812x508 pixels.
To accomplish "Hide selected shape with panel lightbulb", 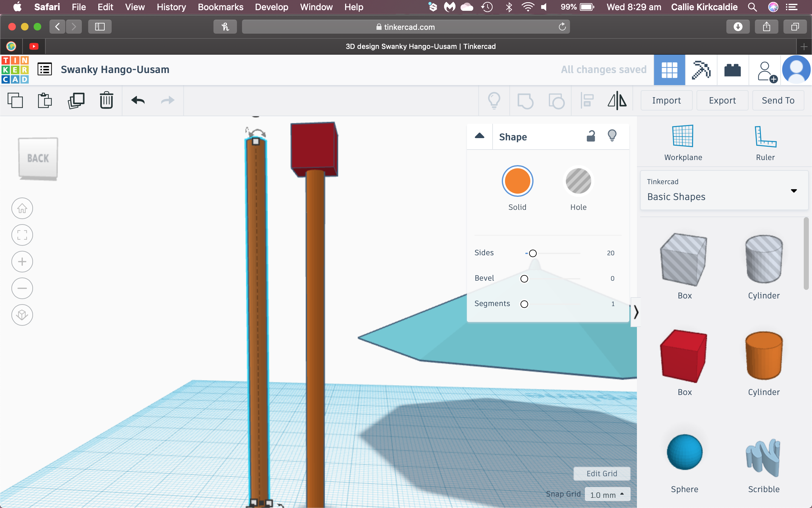I will [612, 136].
